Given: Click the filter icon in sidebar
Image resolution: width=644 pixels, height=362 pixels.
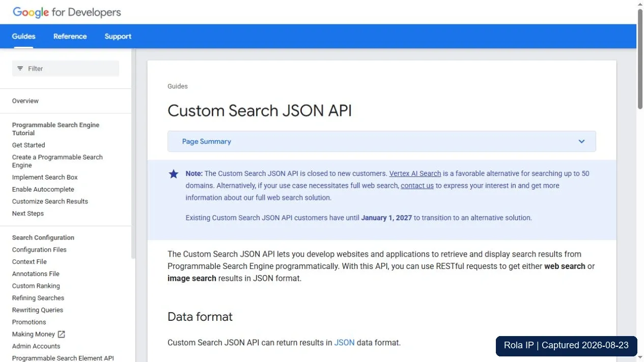Looking at the screenshot, I should pyautogui.click(x=20, y=69).
